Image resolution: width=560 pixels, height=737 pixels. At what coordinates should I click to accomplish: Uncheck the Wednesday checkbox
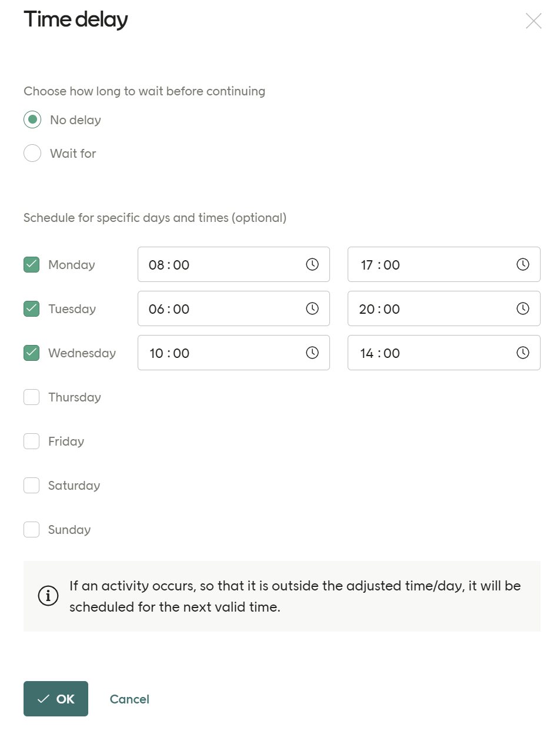tap(31, 353)
